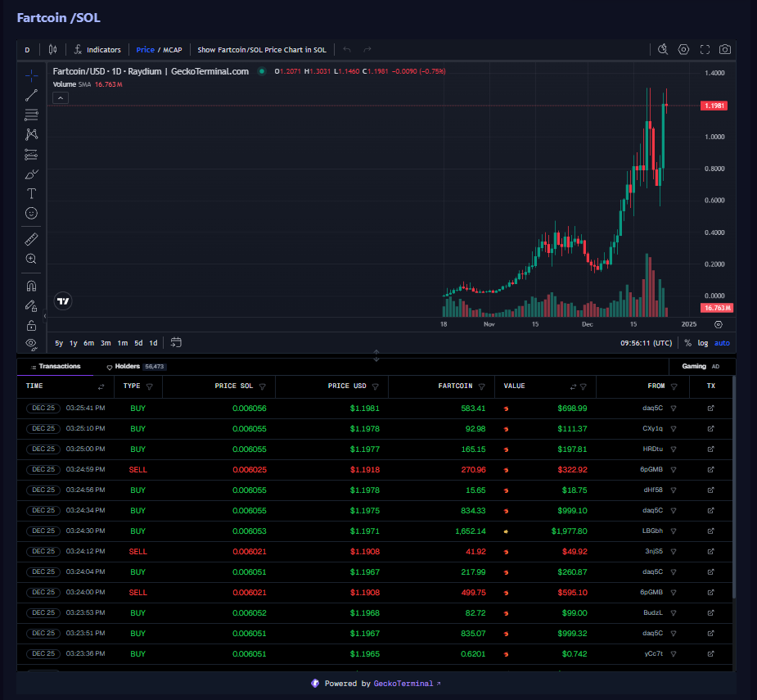Viewport: 757px width, 700px height.
Task: Open the FARTCOIN amount column filter
Action: [481, 387]
